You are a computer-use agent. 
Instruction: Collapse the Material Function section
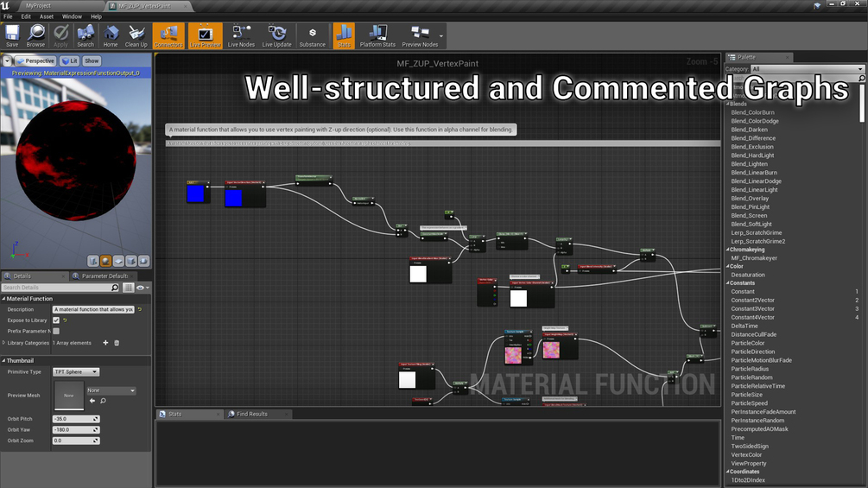[3, 299]
